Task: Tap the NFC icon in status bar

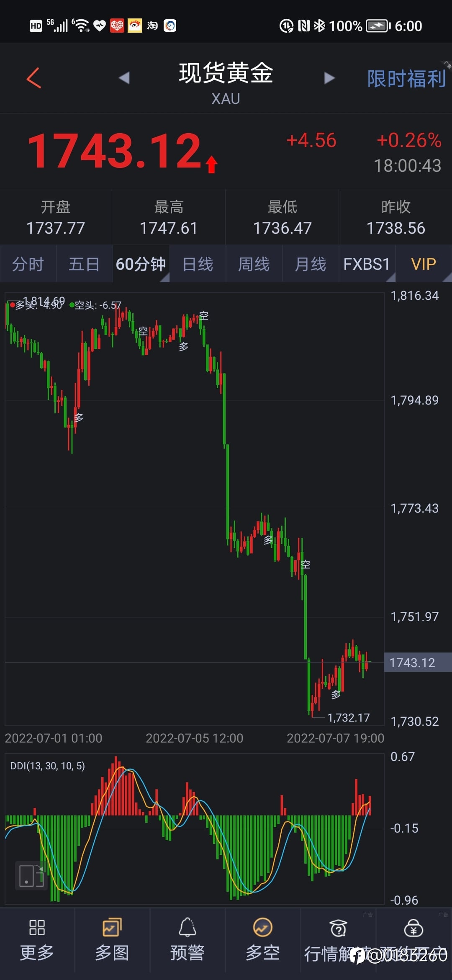Action: tap(304, 26)
